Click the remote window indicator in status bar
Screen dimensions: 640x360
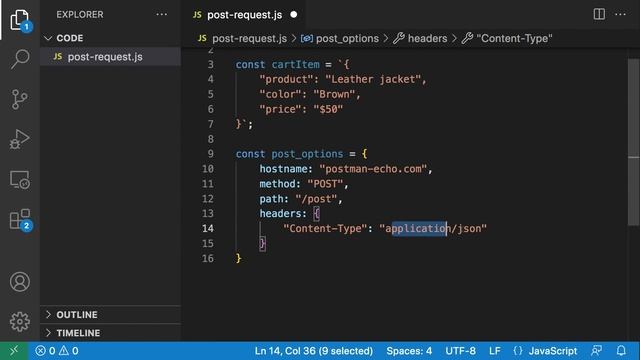point(14,351)
